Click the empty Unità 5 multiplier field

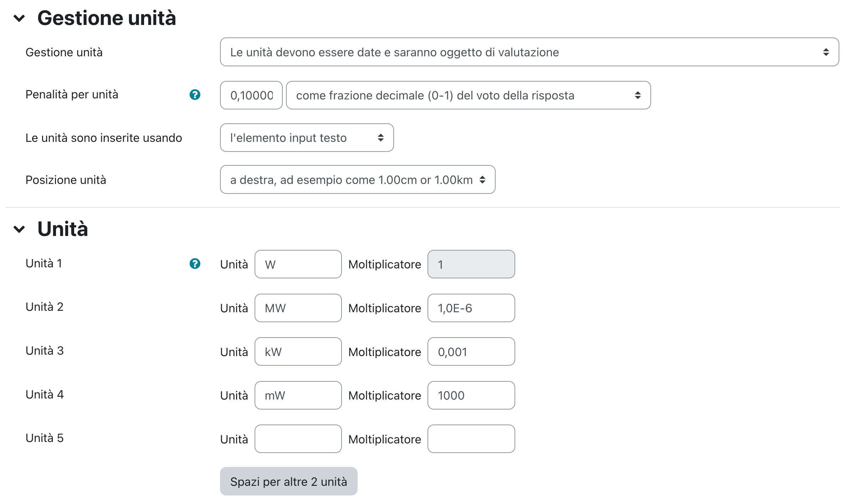[471, 439]
